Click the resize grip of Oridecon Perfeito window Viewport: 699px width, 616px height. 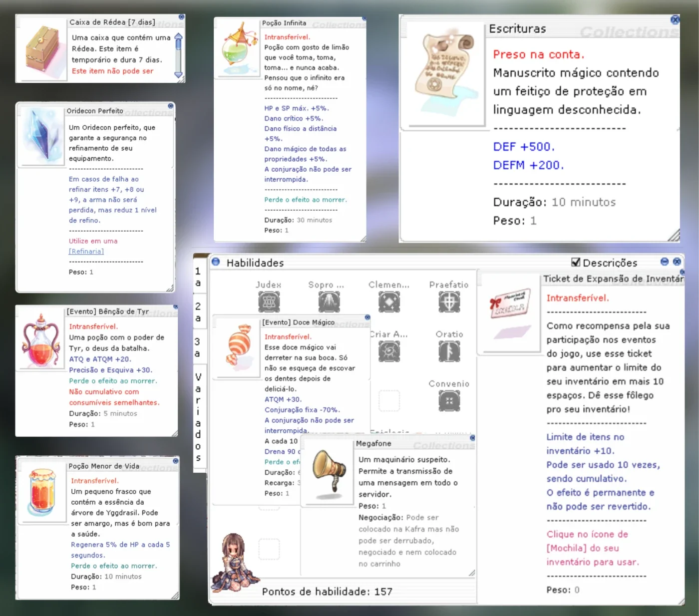(x=170, y=288)
